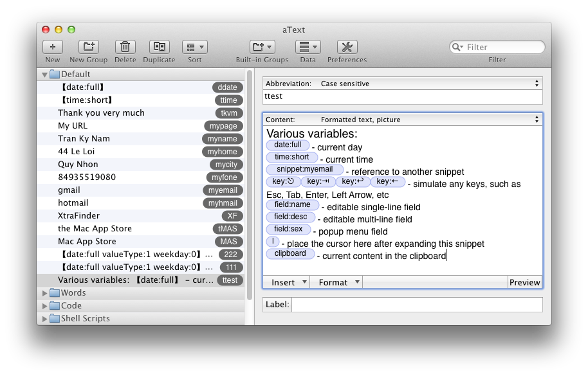Open the Format menu below content
The width and height of the screenshot is (588, 376).
[x=336, y=282]
